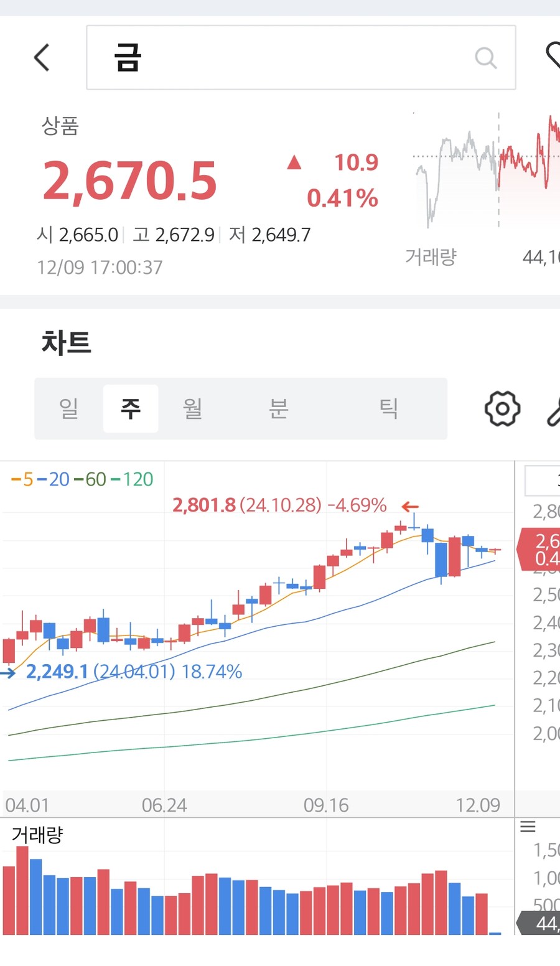Click the search magnifier icon

click(x=485, y=59)
